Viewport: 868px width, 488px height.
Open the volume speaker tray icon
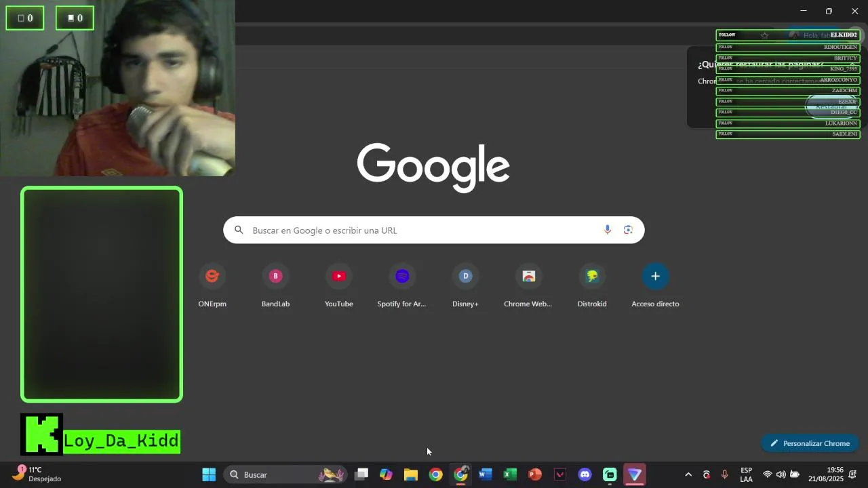pyautogui.click(x=781, y=474)
